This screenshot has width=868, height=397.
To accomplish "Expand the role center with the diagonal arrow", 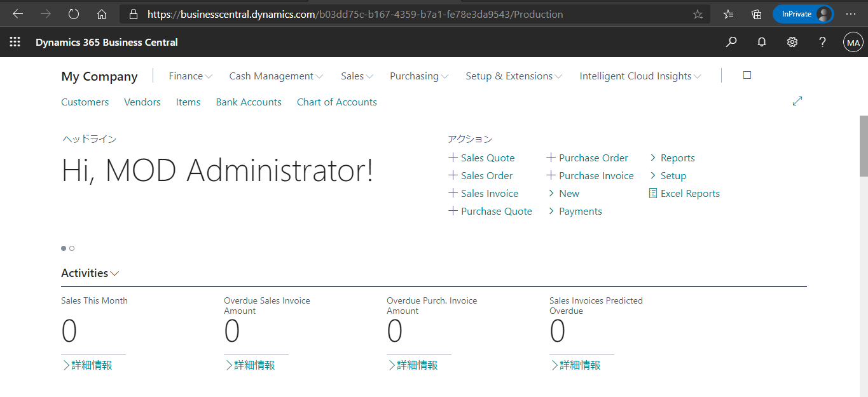I will (x=797, y=100).
